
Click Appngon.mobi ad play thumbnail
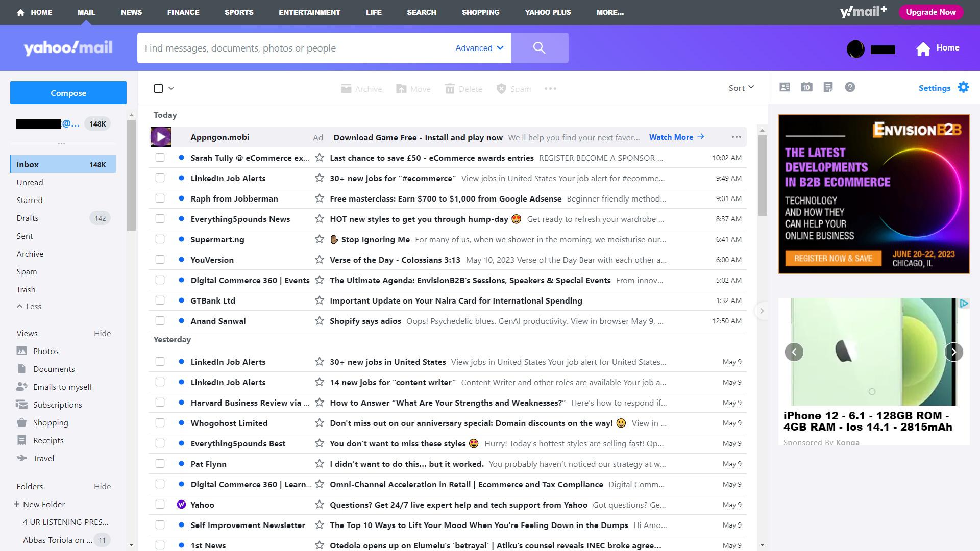tap(161, 137)
